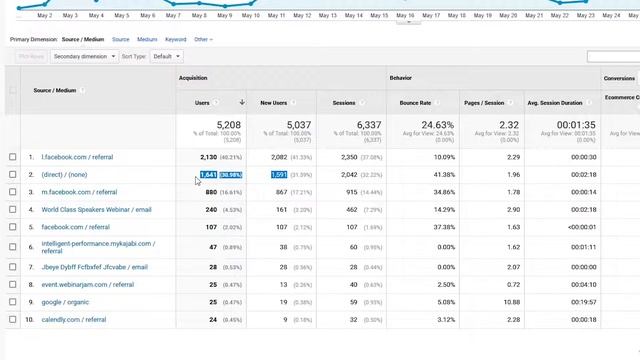Check the google / organic row checkbox
Image resolution: width=640 pixels, height=360 pixels.
pos(13,302)
